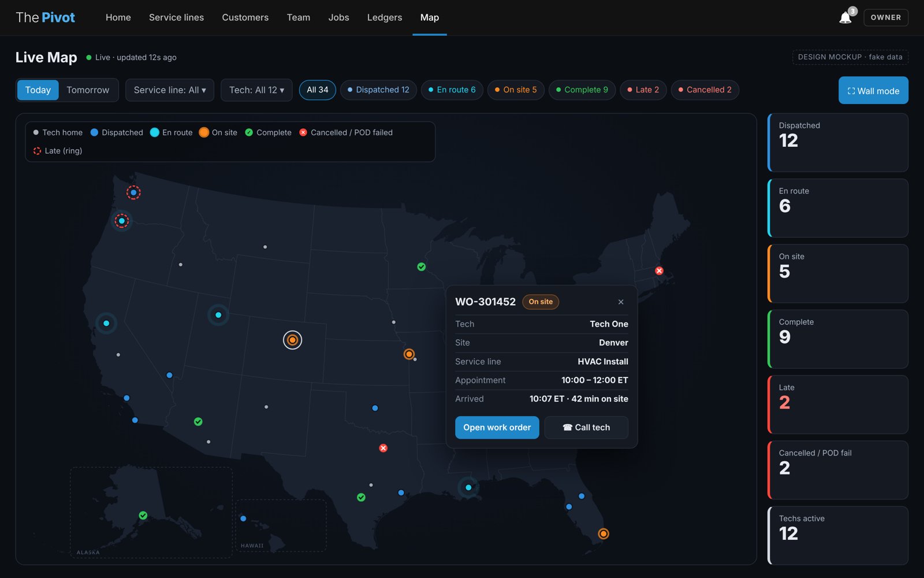Click the Late 2 summary card
This screenshot has width=924, height=578.
(838, 405)
